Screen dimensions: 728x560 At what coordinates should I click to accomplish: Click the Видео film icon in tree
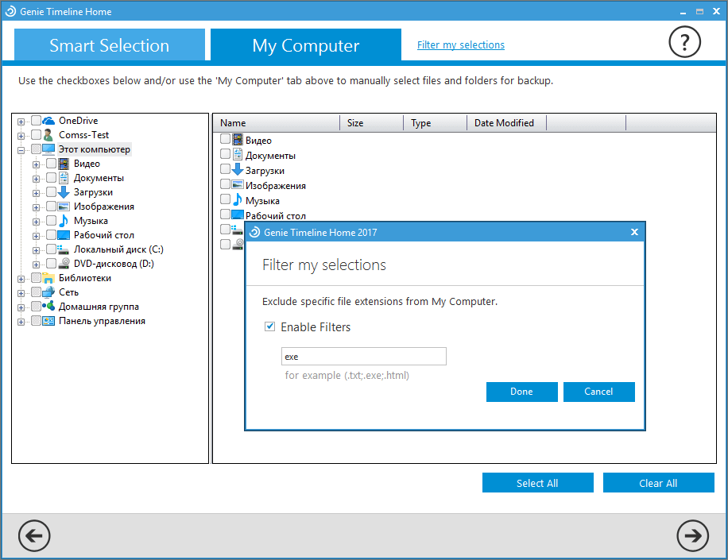click(64, 164)
